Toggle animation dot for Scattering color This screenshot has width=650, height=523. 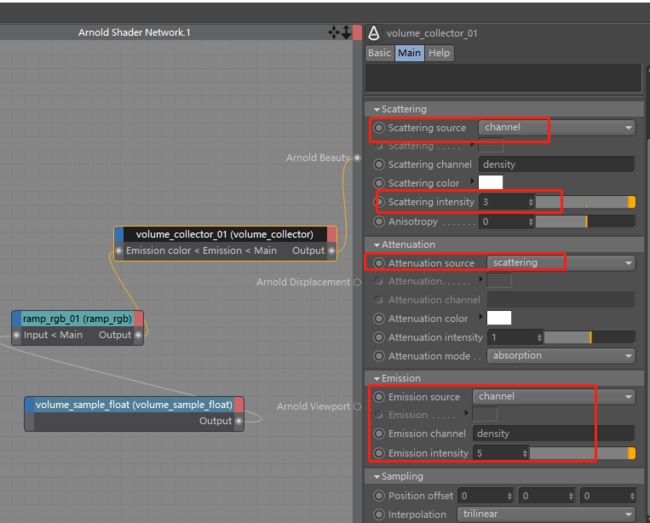pos(379,183)
